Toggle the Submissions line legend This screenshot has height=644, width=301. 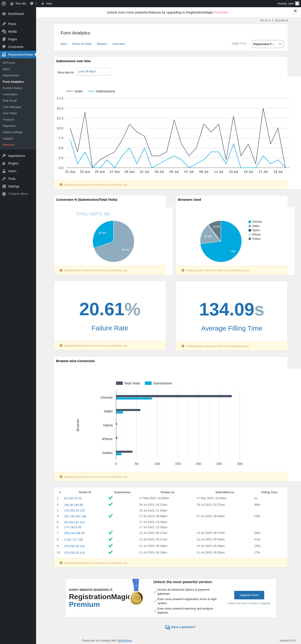(x=101, y=91)
